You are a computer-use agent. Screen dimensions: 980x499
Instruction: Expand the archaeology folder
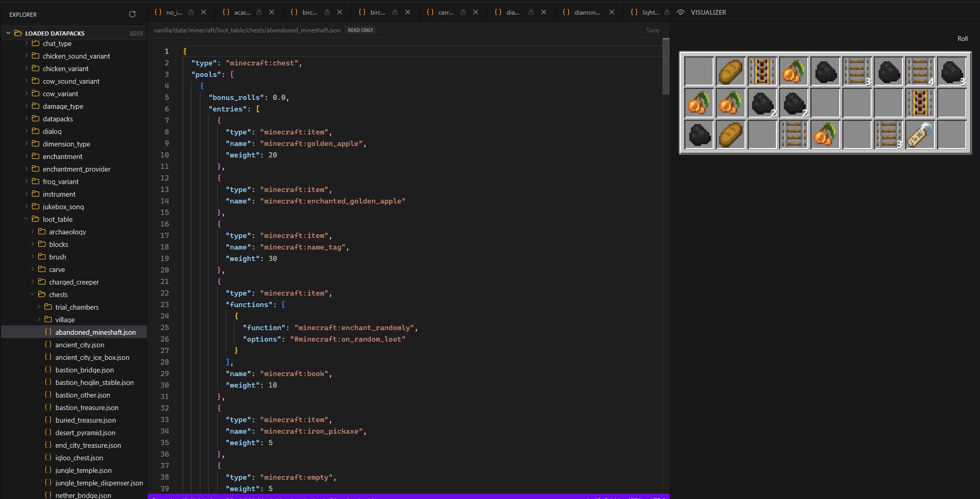click(32, 232)
